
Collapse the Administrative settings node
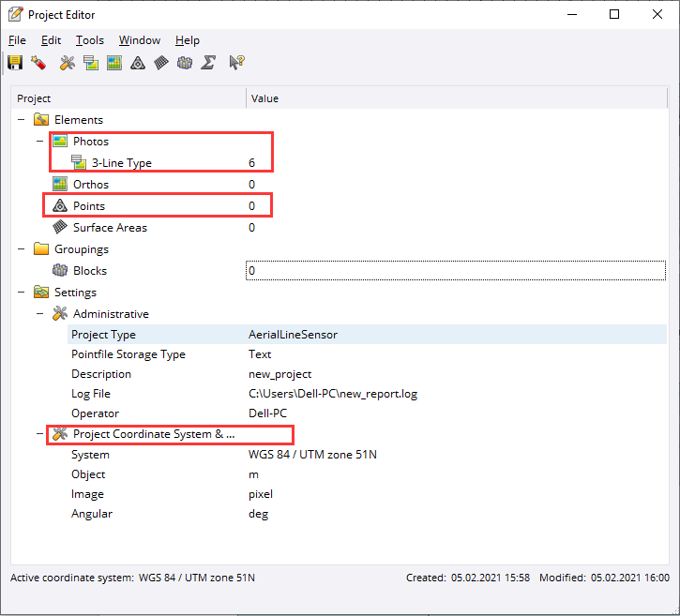39,314
